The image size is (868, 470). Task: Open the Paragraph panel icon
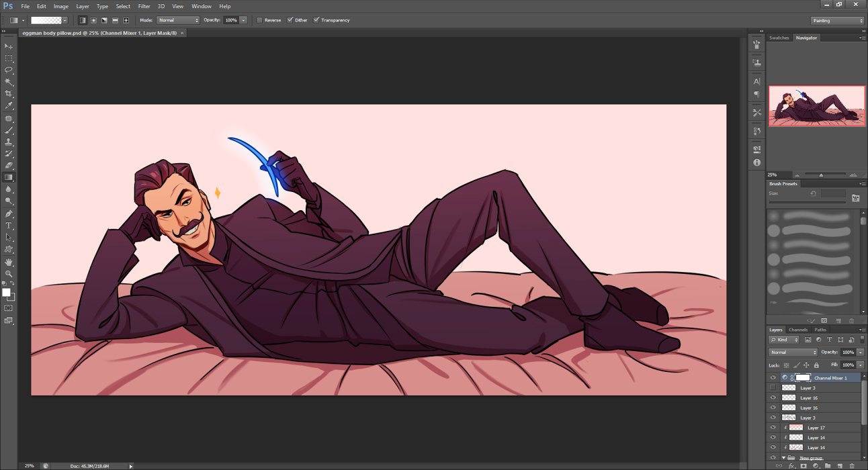[757, 94]
